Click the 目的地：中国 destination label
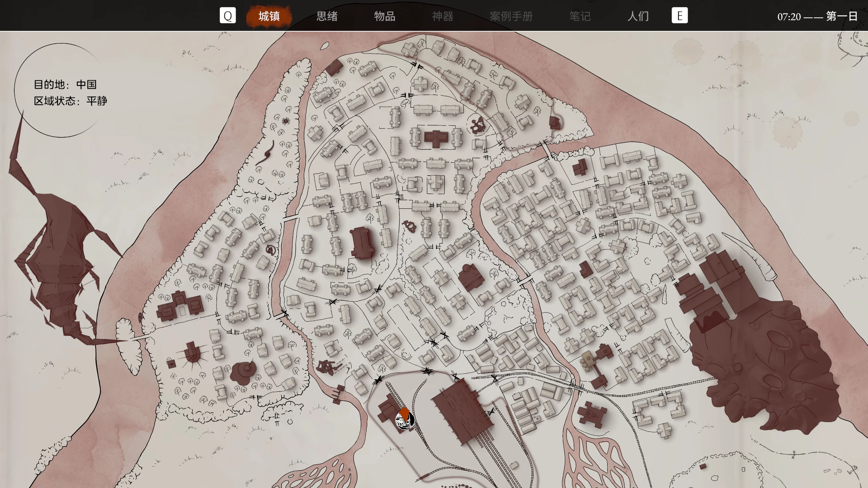Screen dimensions: 868x488 (x=65, y=84)
